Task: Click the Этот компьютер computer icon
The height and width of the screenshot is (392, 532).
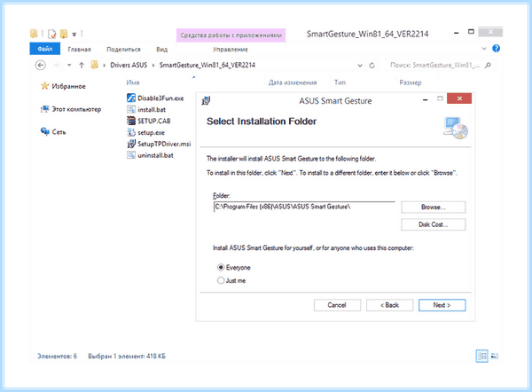Action: coord(45,109)
